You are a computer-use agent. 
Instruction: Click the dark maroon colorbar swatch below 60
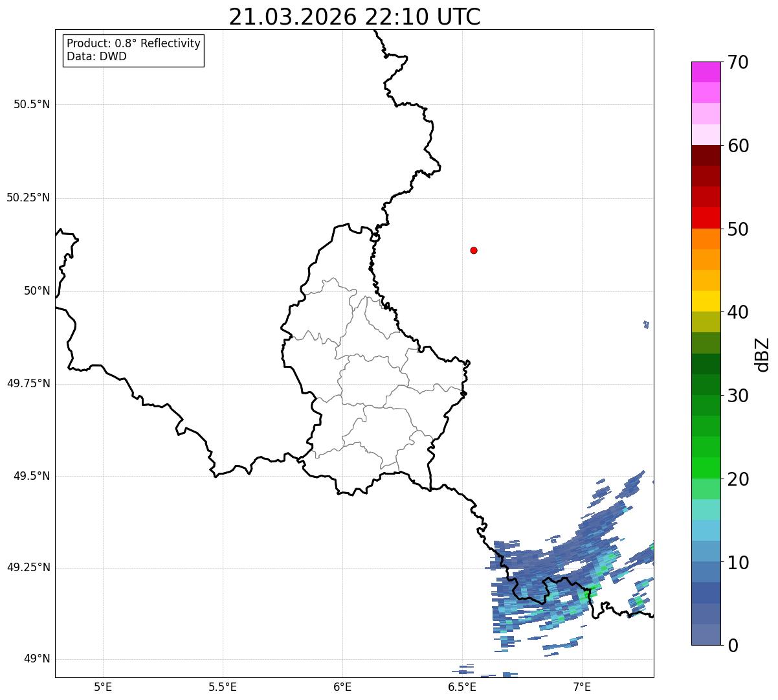tap(706, 155)
